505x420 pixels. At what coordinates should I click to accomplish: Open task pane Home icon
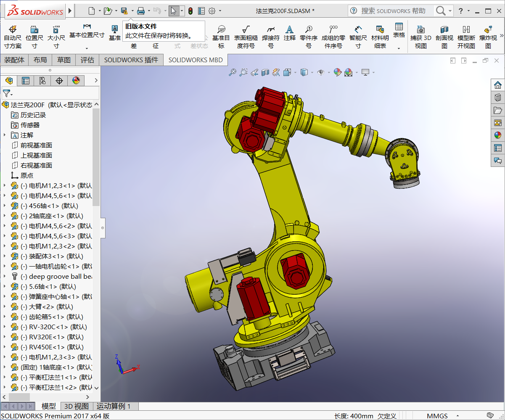(x=498, y=85)
